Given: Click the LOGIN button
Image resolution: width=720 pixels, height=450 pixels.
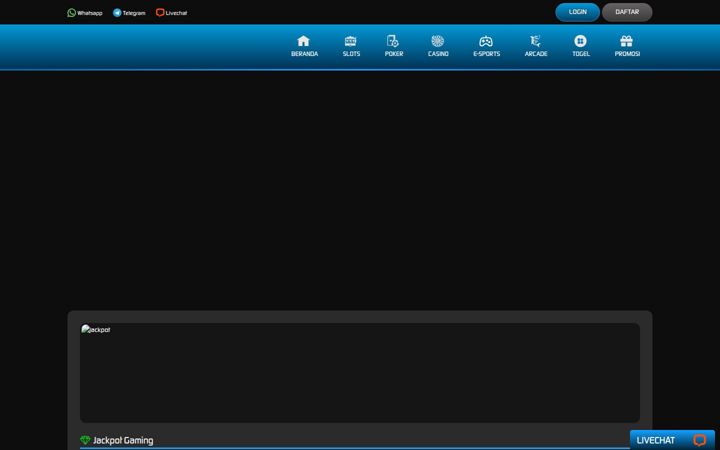Looking at the screenshot, I should click(x=578, y=12).
